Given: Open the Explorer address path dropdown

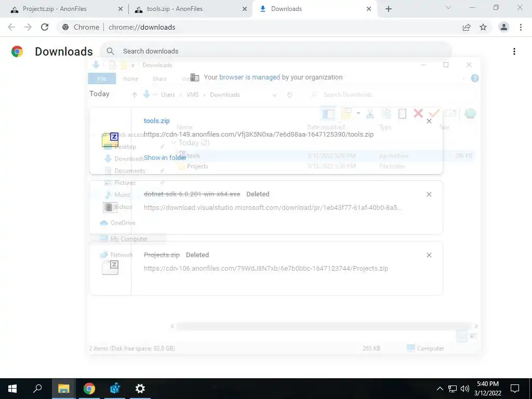Looking at the screenshot, I should 274,95.
